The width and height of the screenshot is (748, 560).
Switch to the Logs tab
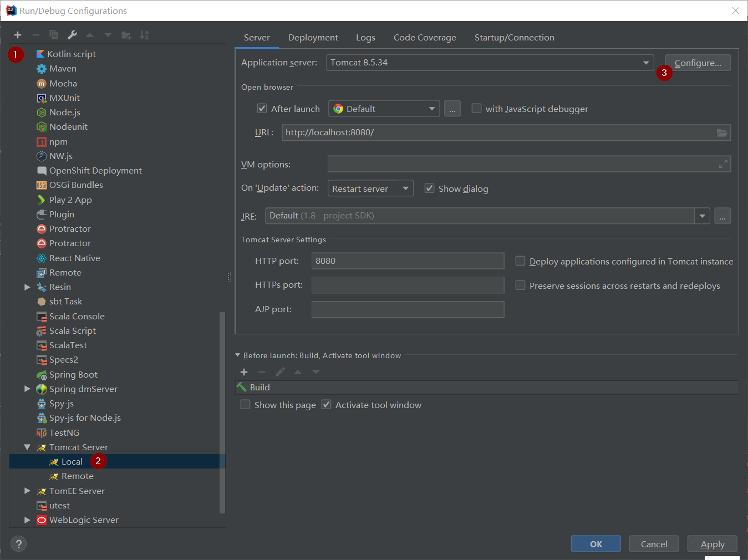point(365,38)
